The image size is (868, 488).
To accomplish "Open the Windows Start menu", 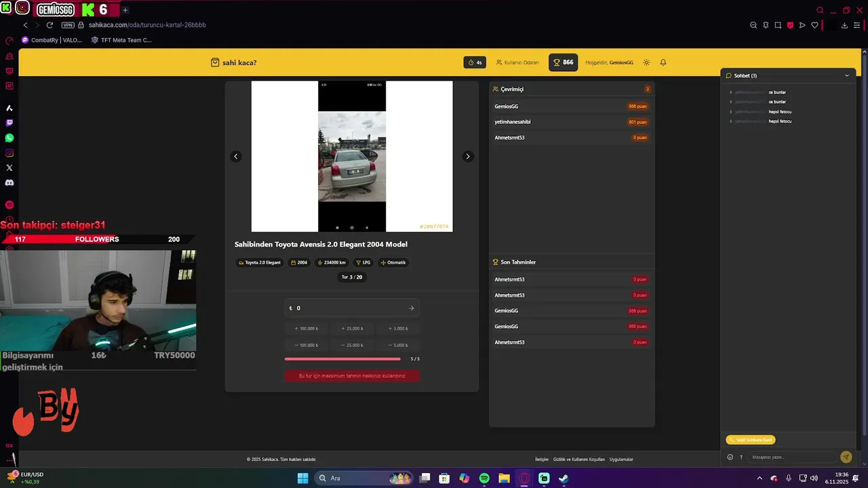I will pos(302,478).
